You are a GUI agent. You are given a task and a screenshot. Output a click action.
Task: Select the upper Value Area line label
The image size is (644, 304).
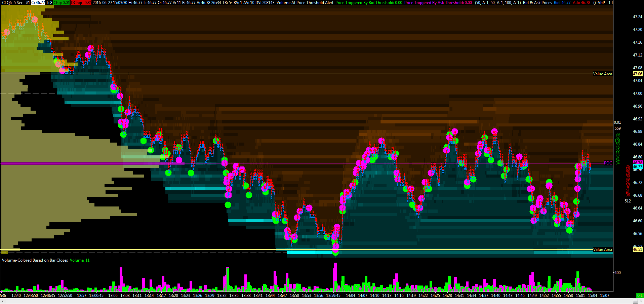tap(602, 74)
